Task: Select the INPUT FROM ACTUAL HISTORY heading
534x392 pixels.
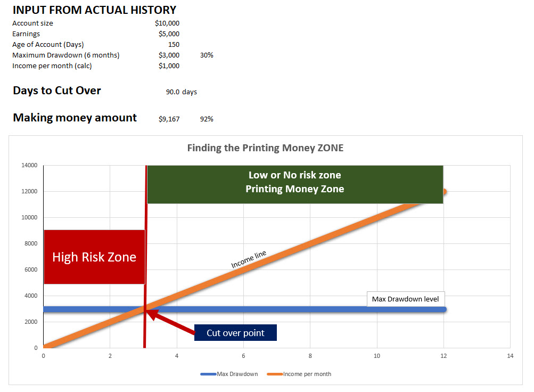Action: click(94, 10)
